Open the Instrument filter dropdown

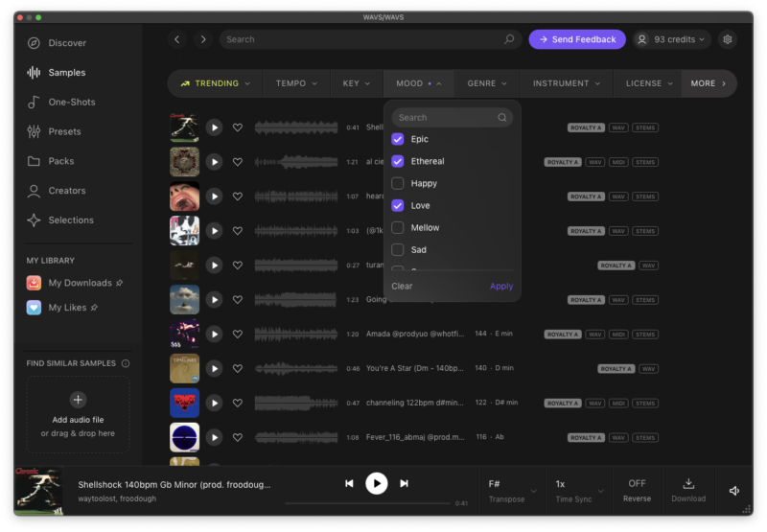coord(567,83)
